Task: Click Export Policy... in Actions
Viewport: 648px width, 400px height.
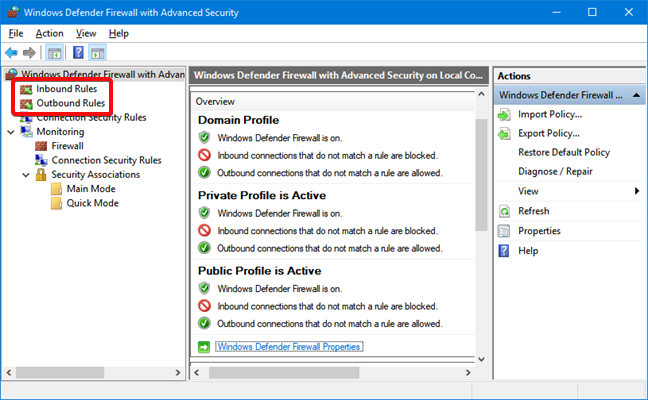Action: point(549,133)
